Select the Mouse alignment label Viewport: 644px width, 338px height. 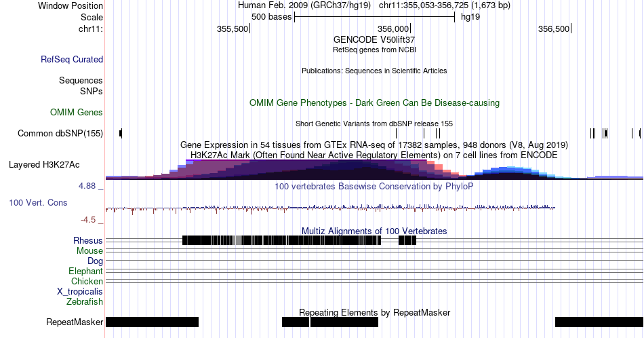coord(89,251)
